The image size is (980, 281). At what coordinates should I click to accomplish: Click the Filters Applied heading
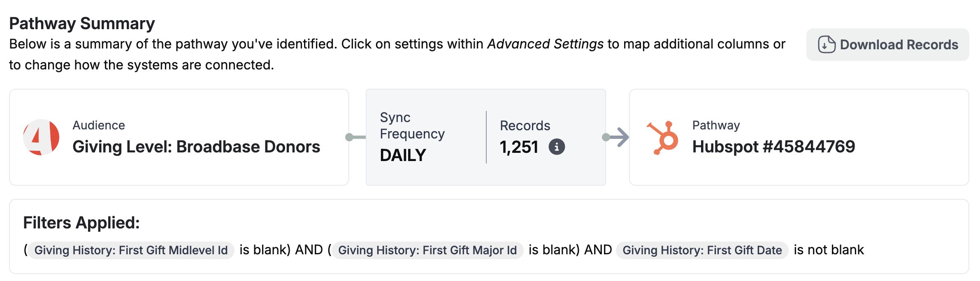click(x=81, y=223)
